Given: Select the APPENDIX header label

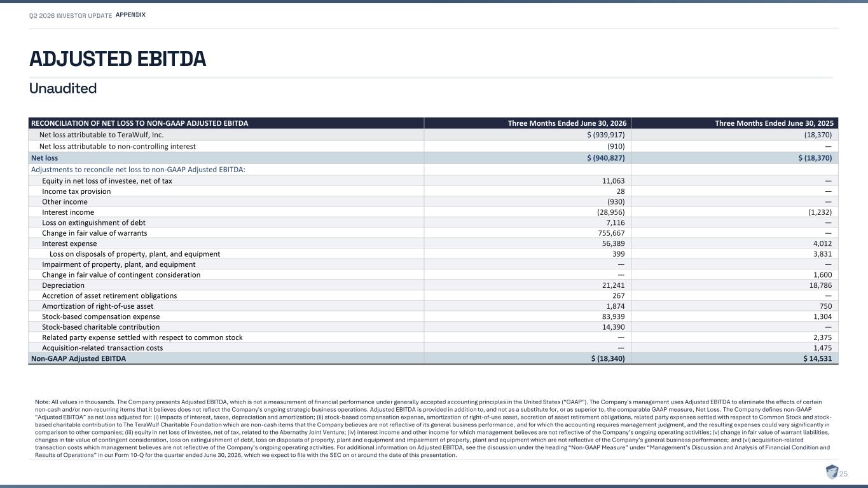Looking at the screenshot, I should click(x=131, y=15).
